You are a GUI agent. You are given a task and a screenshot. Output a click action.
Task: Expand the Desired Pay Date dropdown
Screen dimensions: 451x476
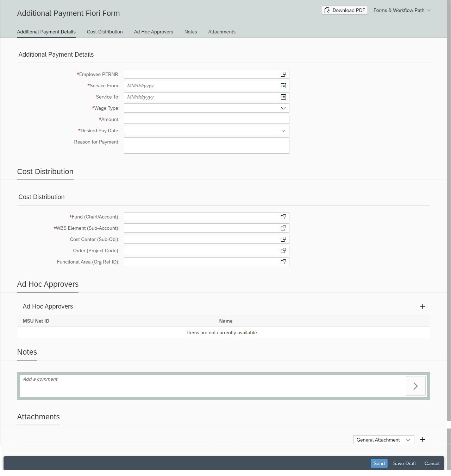(283, 131)
